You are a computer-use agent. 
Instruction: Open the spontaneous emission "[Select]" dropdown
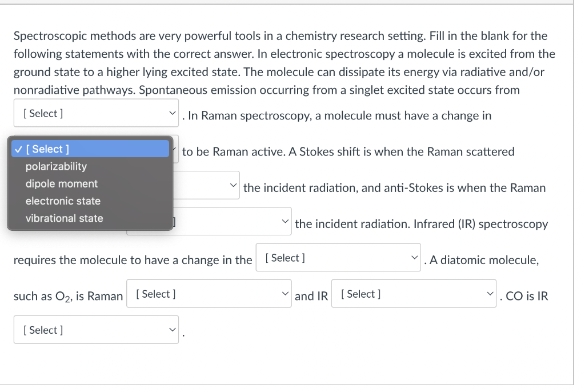pyautogui.click(x=96, y=113)
